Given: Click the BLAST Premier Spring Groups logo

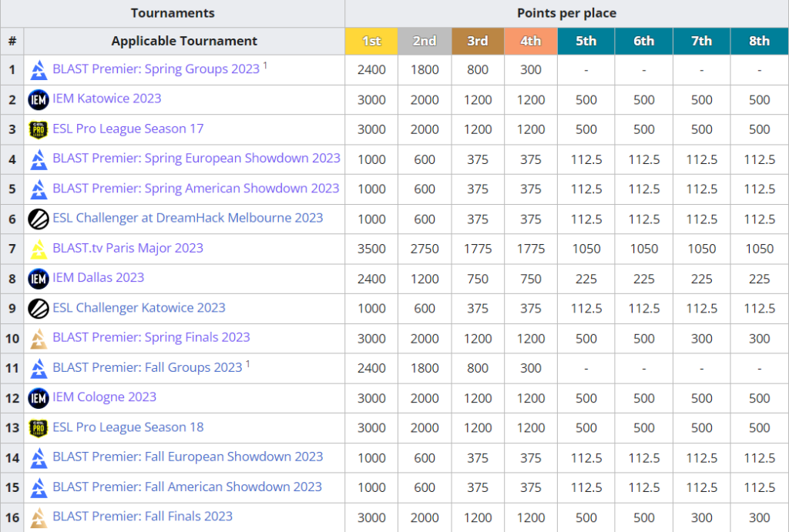Looking at the screenshot, I should tap(39, 69).
